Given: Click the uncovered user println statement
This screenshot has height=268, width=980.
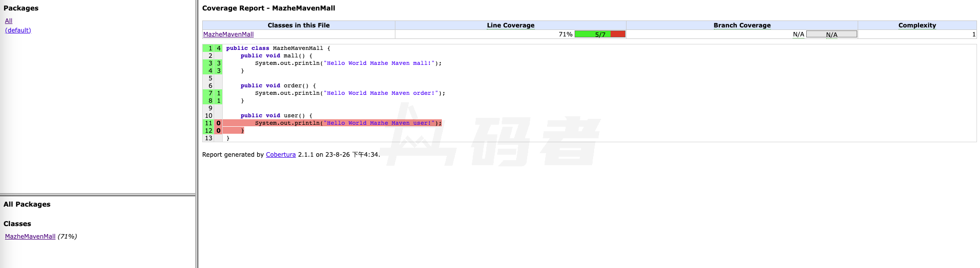Looking at the screenshot, I should click(348, 123).
